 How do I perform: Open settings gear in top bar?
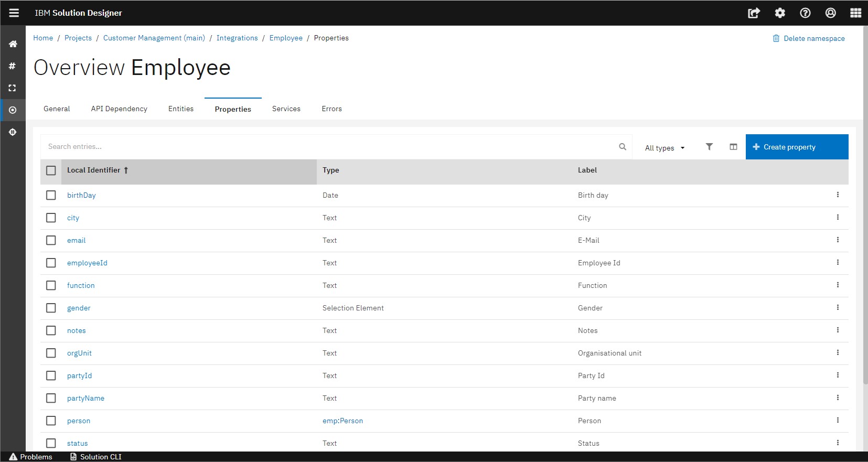click(780, 13)
